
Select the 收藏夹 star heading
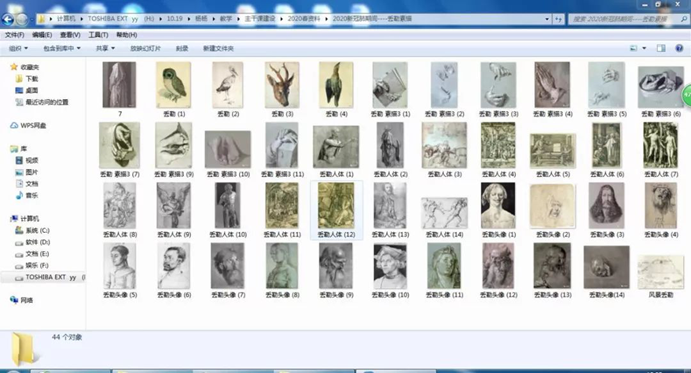pyautogui.click(x=25, y=67)
